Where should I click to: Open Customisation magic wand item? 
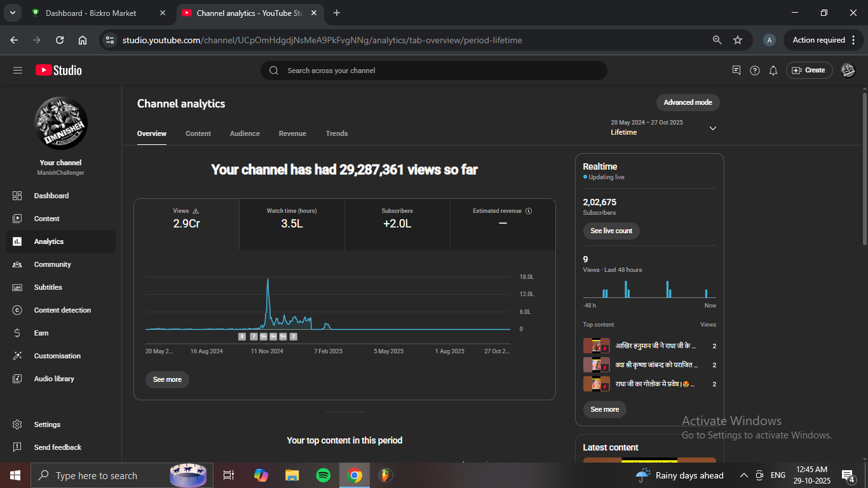pos(18,356)
